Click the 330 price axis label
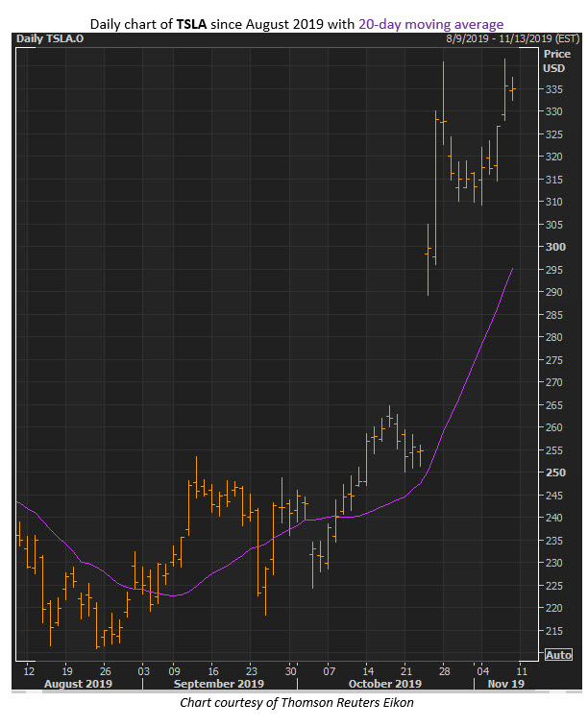Viewport: 588px width, 727px height. click(x=553, y=111)
